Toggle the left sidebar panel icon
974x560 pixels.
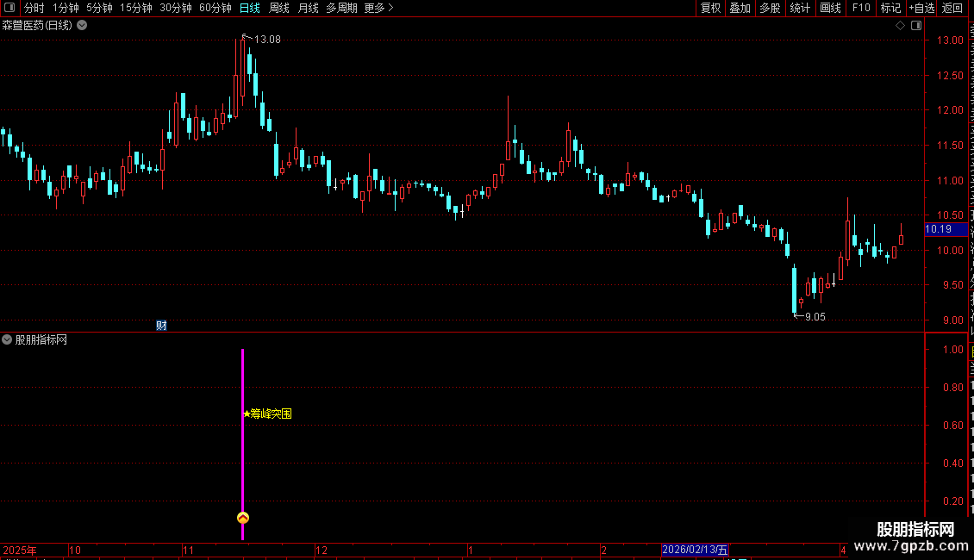[x=9, y=8]
